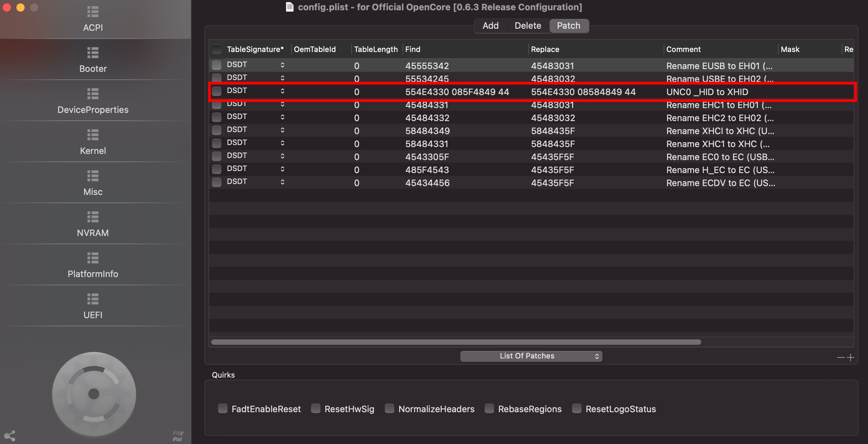The image size is (868, 444).
Task: Toggle the RebaseRegions checkbox
Action: coord(489,408)
